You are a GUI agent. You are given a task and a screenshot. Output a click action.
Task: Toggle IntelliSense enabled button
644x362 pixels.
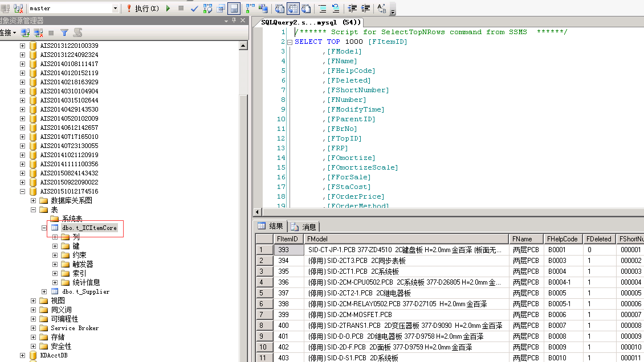point(234,8)
